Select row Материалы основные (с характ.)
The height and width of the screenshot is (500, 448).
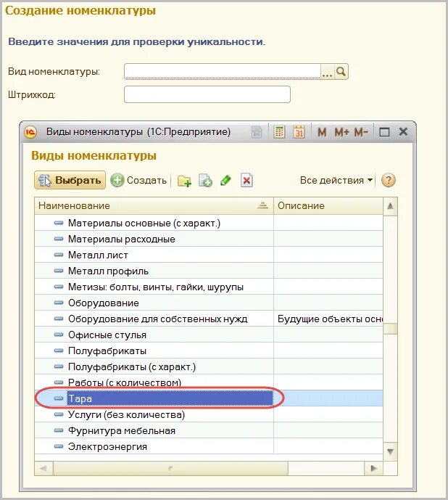point(208,224)
